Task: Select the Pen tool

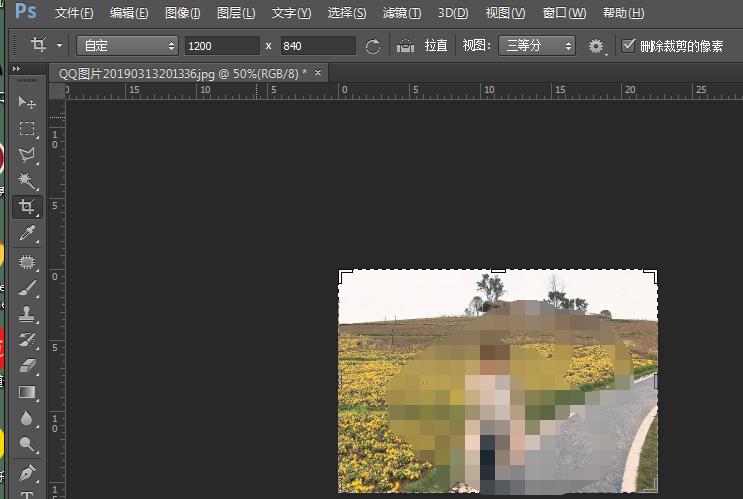Action: point(27,472)
